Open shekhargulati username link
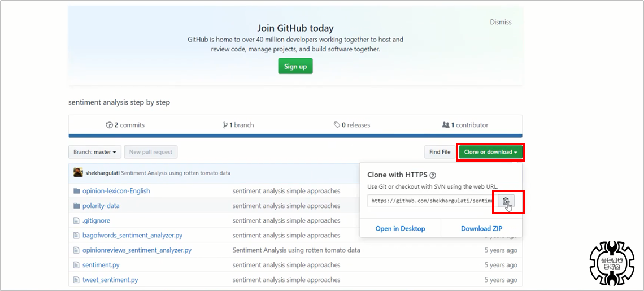The image size is (644, 291). (x=103, y=173)
